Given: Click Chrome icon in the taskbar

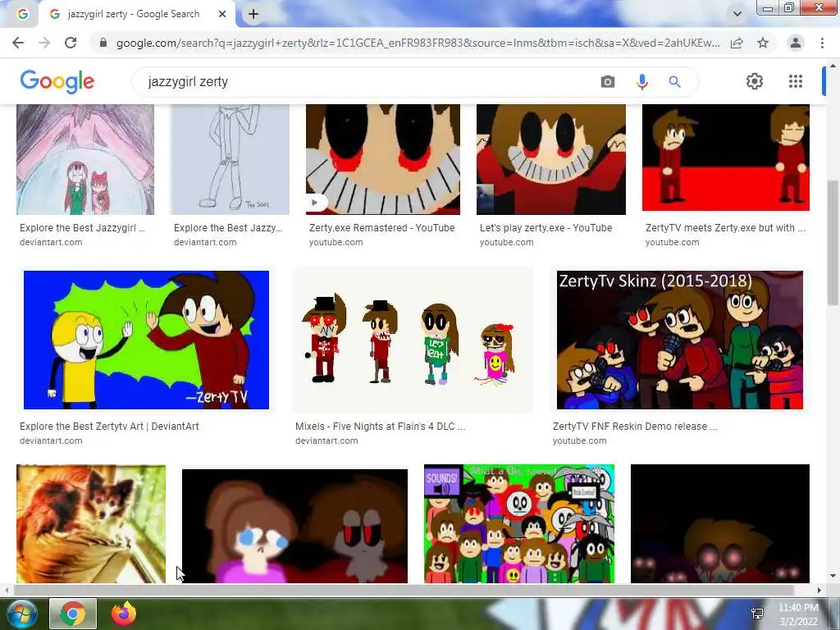Looking at the screenshot, I should (73, 614).
